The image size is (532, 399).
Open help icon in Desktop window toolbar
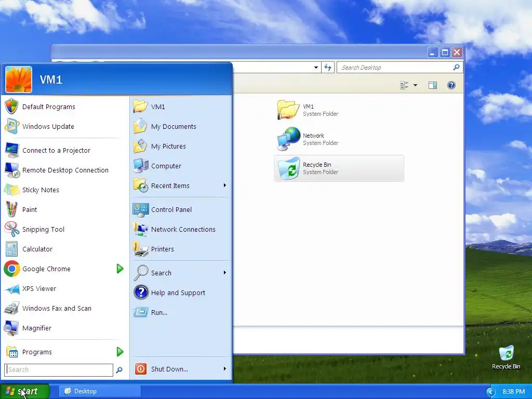451,85
